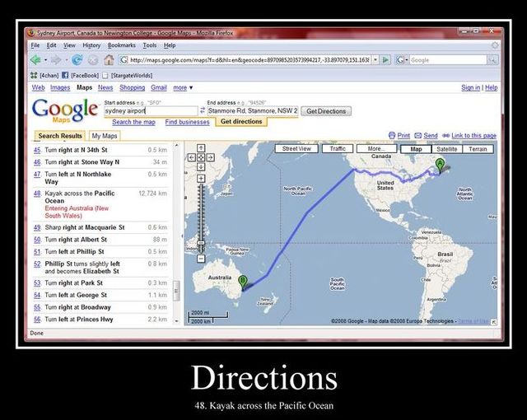527x420 pixels.
Task: Switch map to Terrain view
Action: (x=478, y=149)
